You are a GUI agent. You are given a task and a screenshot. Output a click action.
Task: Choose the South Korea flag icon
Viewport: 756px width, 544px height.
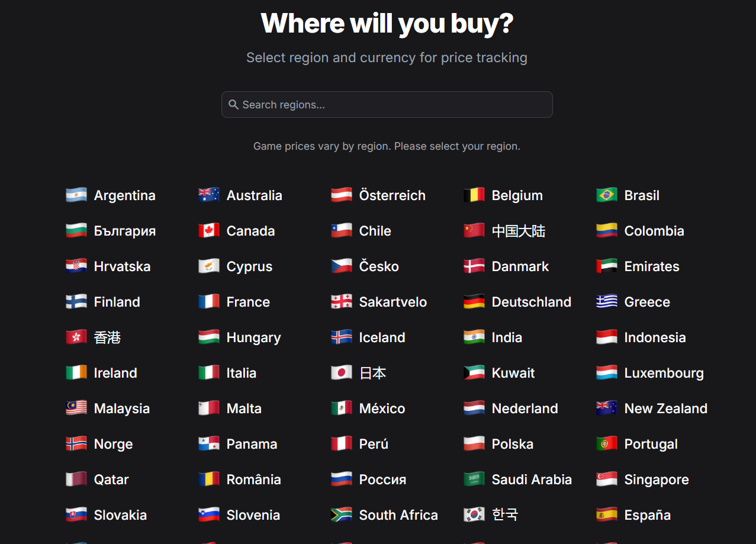click(x=474, y=515)
